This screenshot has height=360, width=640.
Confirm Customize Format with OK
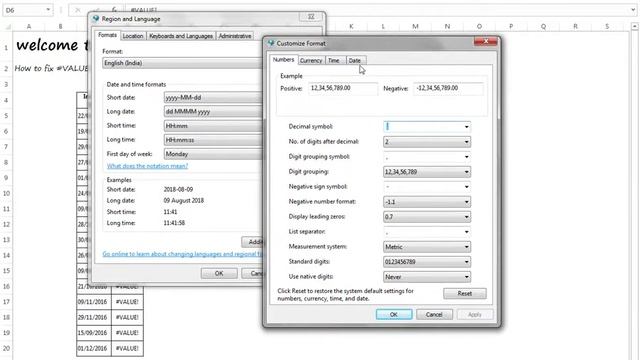coord(393,315)
